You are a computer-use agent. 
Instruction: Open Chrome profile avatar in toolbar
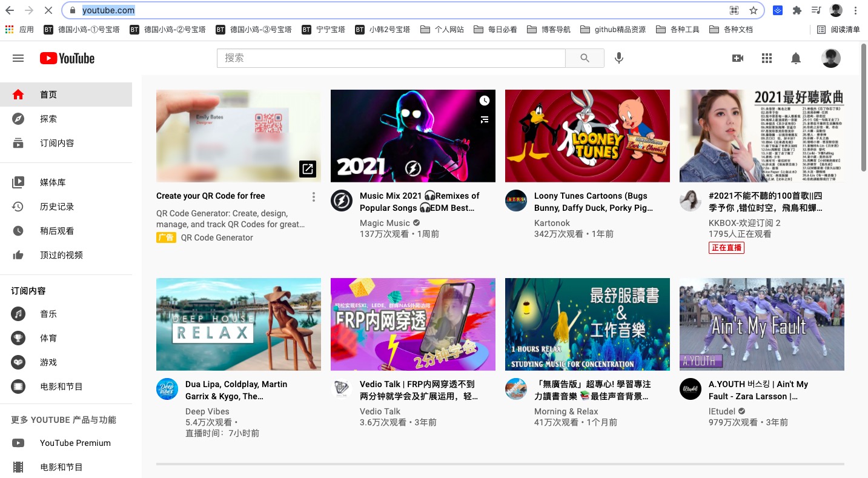click(836, 10)
